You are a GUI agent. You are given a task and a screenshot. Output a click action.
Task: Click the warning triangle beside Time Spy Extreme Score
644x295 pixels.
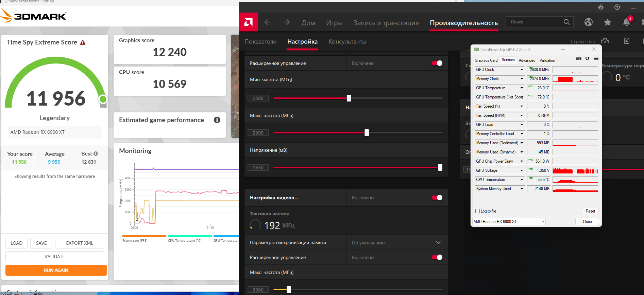click(x=83, y=42)
